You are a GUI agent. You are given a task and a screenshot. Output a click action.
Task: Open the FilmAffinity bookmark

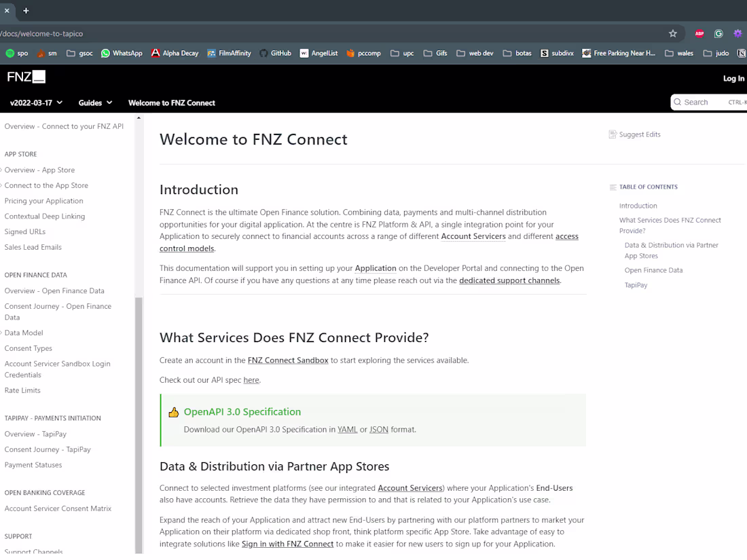pos(229,53)
